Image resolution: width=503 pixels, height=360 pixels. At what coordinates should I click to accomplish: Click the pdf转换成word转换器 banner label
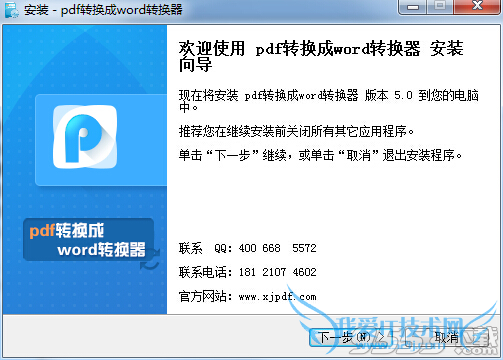89,240
